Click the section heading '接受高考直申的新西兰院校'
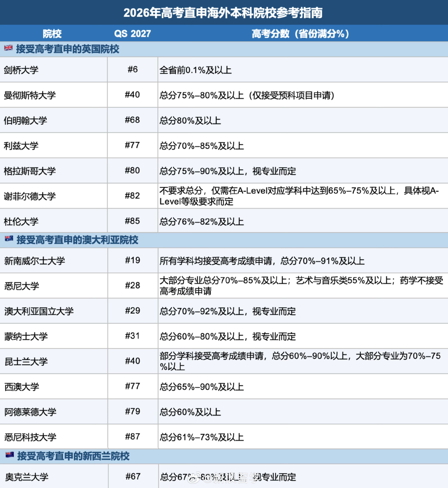 pos(73,456)
